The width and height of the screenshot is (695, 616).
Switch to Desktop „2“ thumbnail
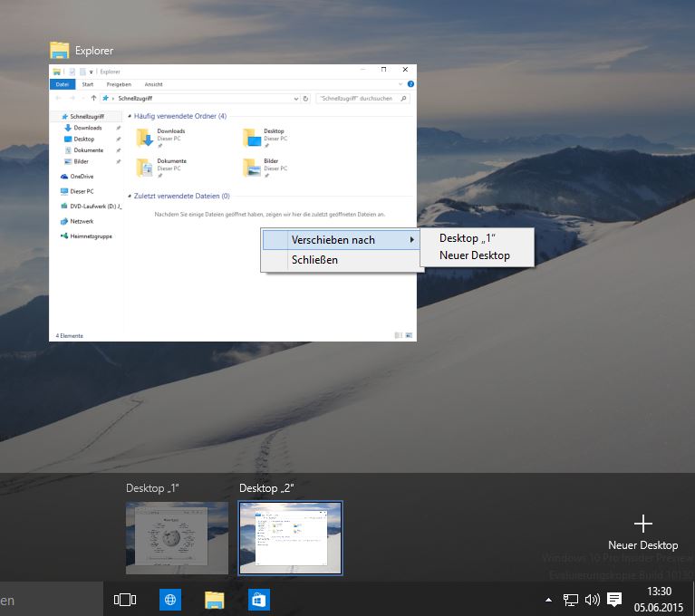pos(290,538)
